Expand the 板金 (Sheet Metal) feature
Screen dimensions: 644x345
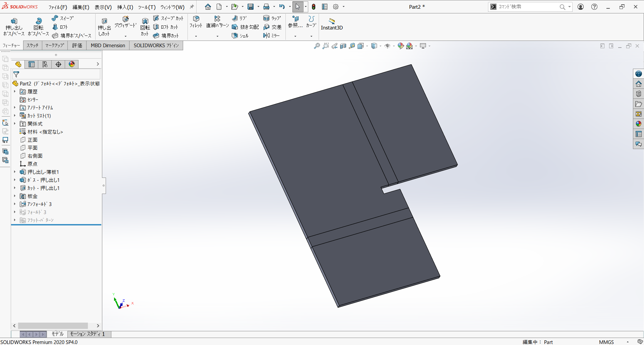point(15,196)
